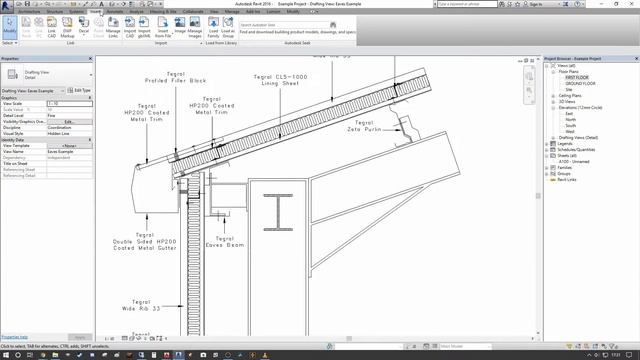Click Insert from File
Image resolution: width=640 pixels, height=360 pixels.
162,27
